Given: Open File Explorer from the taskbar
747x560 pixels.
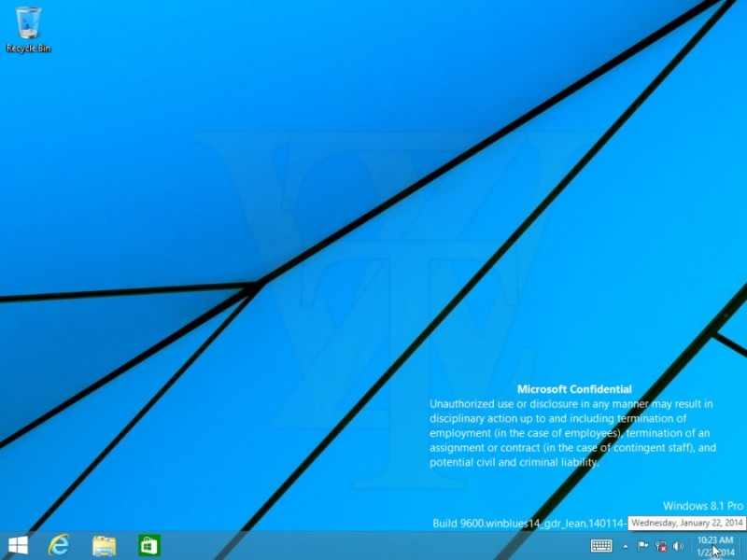Looking at the screenshot, I should coord(103,546).
